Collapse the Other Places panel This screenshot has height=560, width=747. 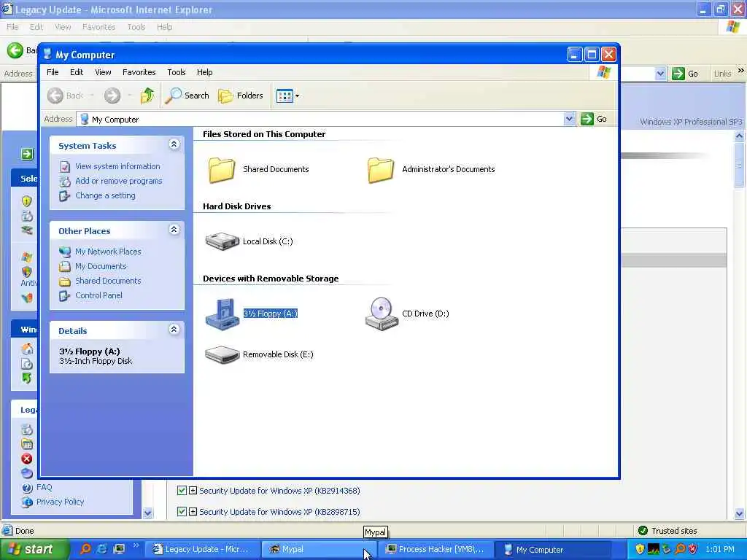(174, 230)
